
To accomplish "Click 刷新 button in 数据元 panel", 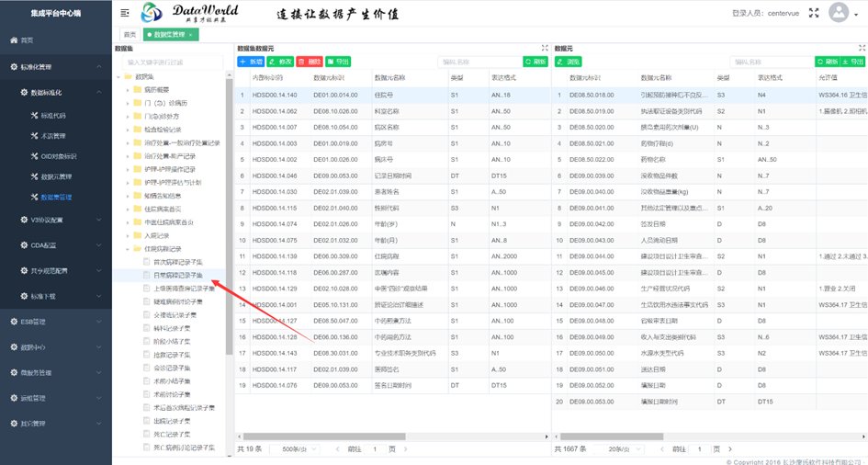I will tap(828, 62).
